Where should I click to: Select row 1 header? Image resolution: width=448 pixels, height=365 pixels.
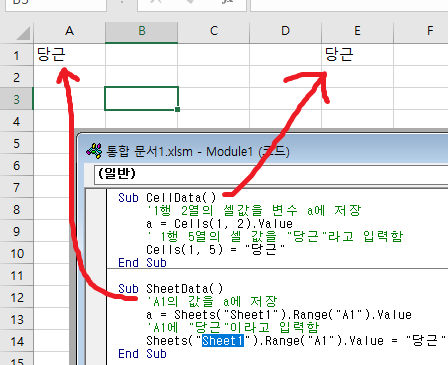click(x=17, y=55)
